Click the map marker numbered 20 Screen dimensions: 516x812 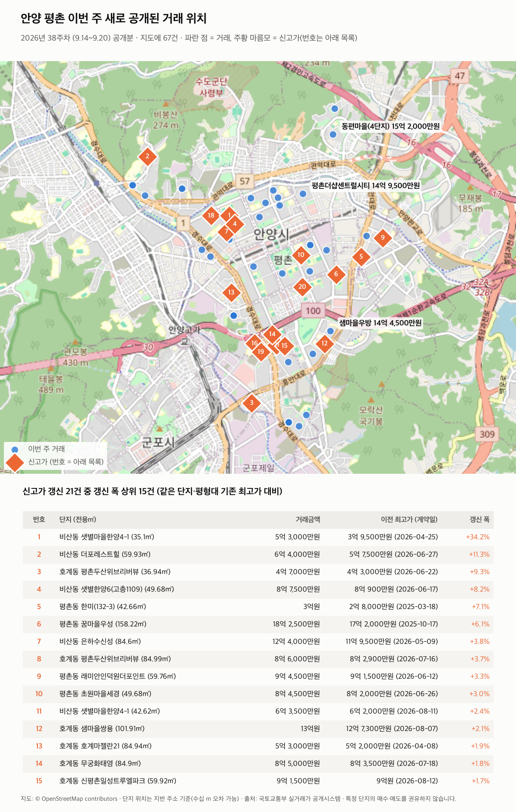coord(302,287)
